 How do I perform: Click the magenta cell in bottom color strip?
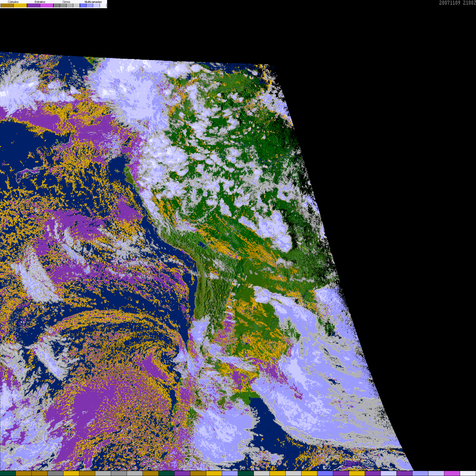[452, 473]
